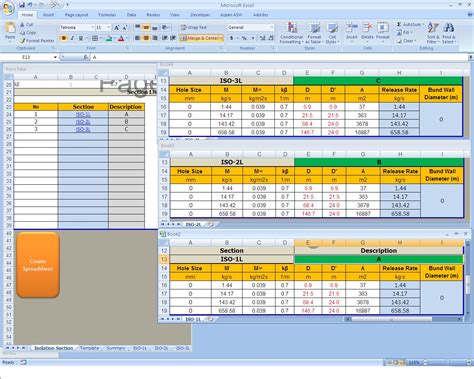Toggle Bold formatting button
The width and height of the screenshot is (474, 379).
[x=64, y=38]
